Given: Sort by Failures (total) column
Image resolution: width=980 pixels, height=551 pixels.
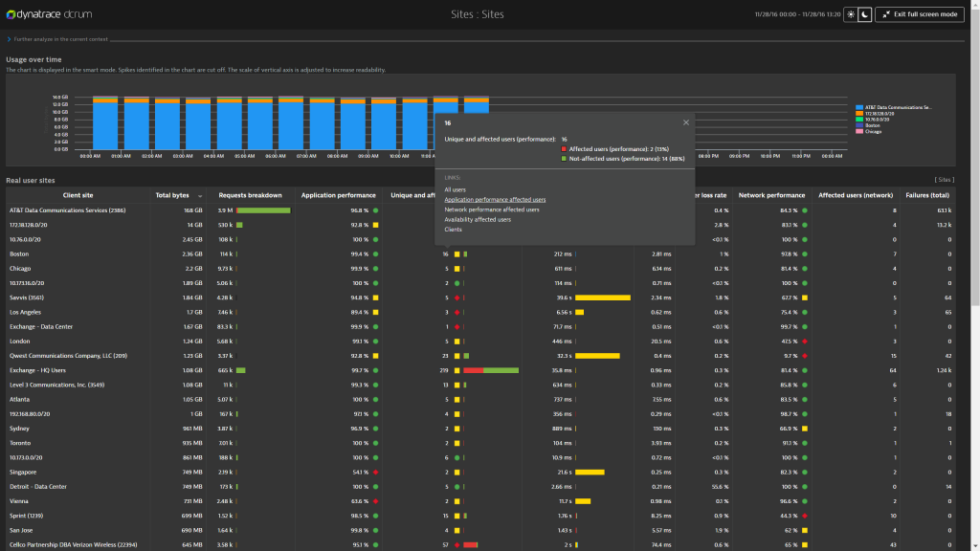Looking at the screenshot, I should (927, 195).
